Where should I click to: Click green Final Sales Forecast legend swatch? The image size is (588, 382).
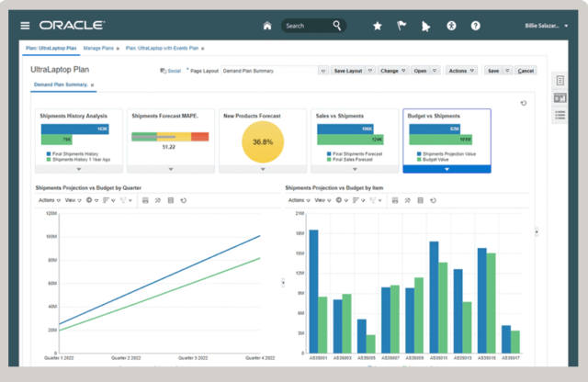(x=329, y=160)
